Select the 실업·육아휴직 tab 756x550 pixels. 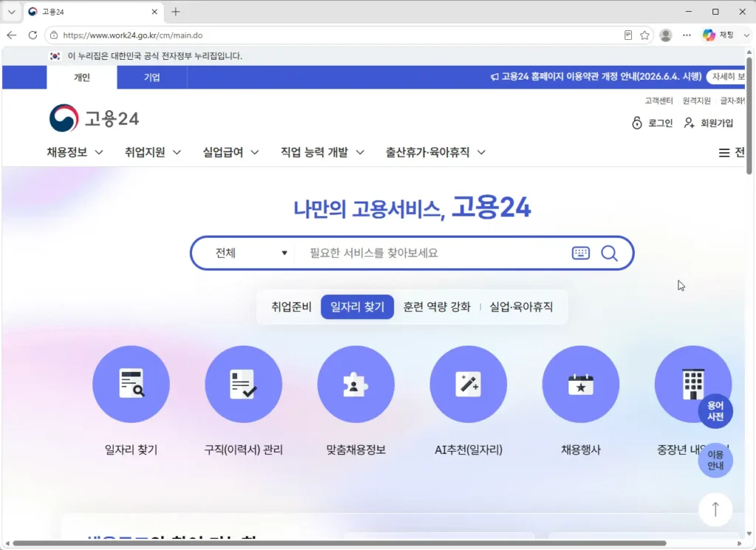(x=521, y=306)
